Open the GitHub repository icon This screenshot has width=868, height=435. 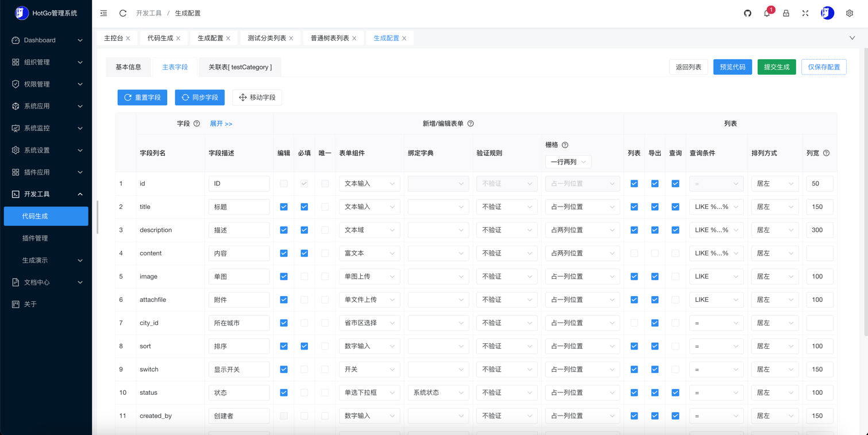coord(747,13)
